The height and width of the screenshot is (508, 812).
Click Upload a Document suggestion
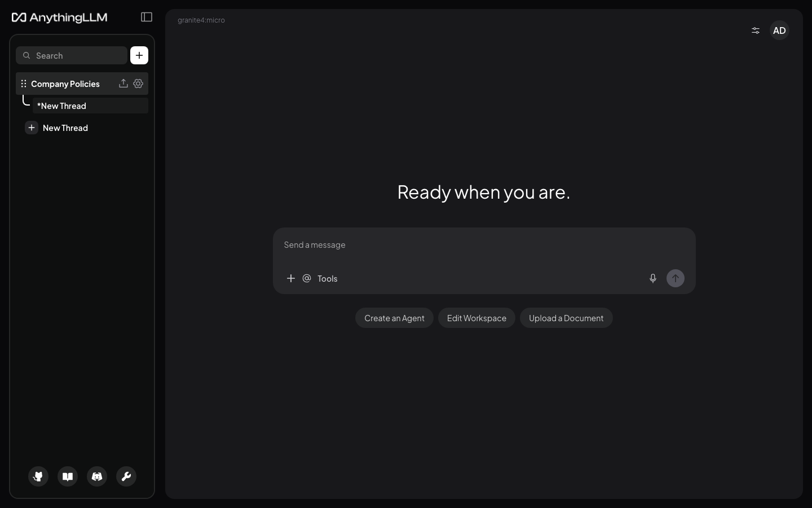click(566, 318)
